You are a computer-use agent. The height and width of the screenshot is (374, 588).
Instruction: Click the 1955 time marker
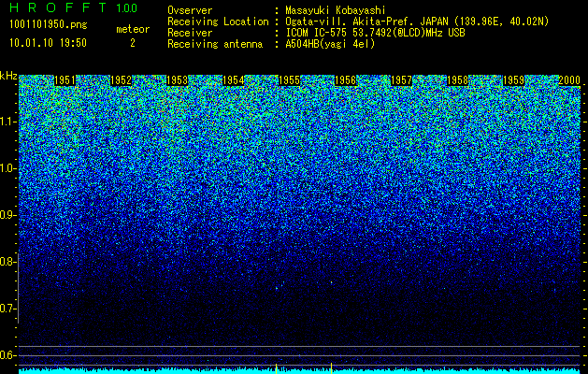289,80
